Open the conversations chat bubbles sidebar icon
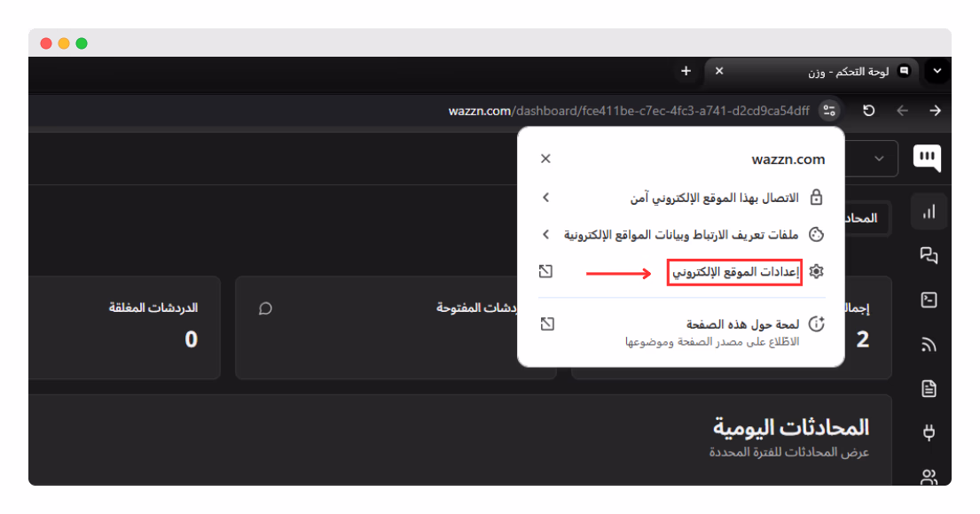Viewport: 980px width, 514px height. click(x=929, y=255)
